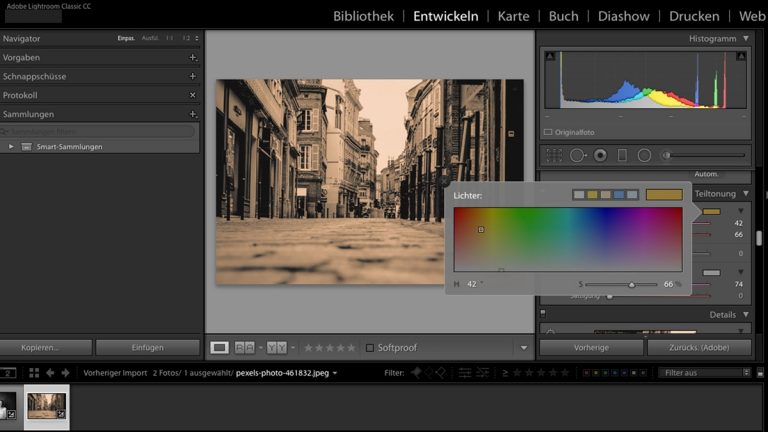Add a new preset in Vorgaben panel
Viewport: 768px width, 432px height.
[193, 58]
